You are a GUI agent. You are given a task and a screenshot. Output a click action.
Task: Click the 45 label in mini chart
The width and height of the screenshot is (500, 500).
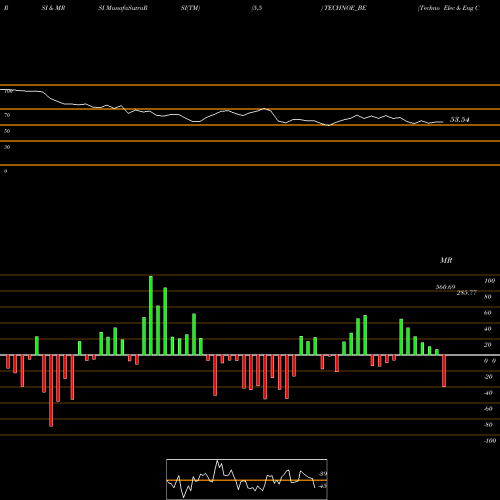pyautogui.click(x=323, y=486)
